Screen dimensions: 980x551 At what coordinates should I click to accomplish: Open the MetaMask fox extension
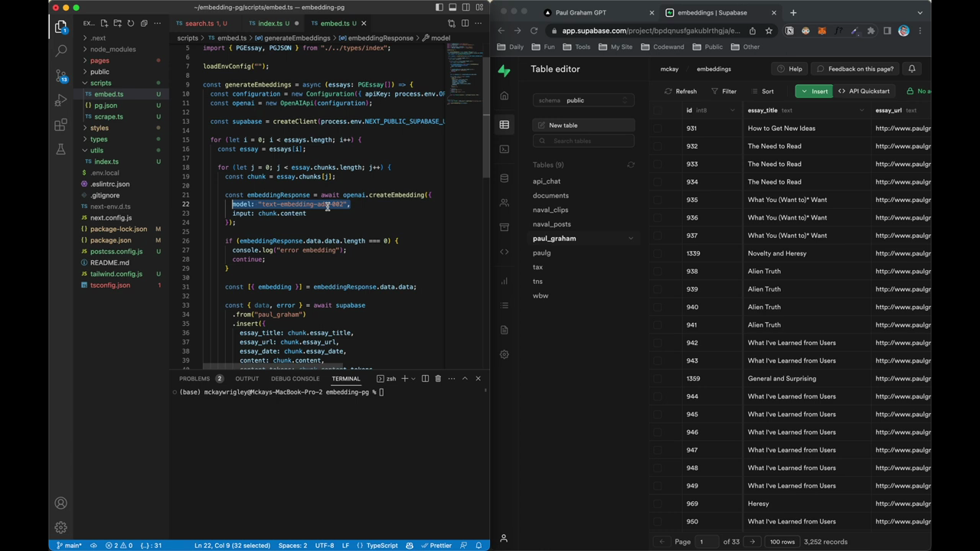[822, 31]
